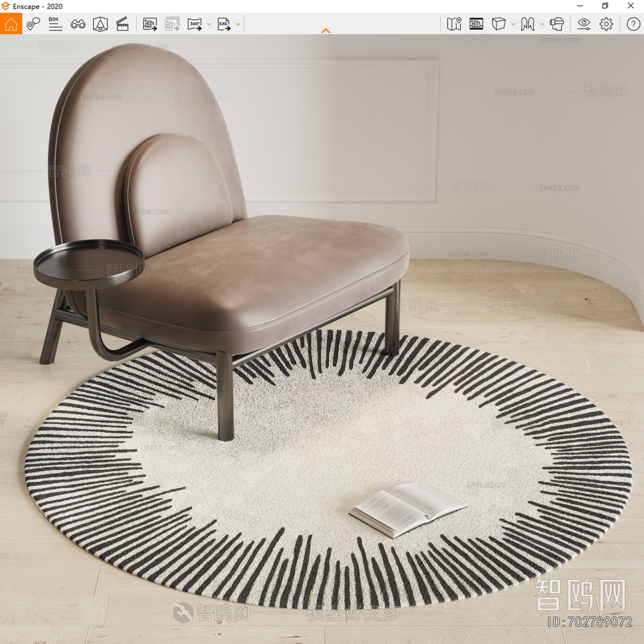Screen dimensions: 644x644
Task: Click the Screenshot export icon
Action: tap(150, 24)
